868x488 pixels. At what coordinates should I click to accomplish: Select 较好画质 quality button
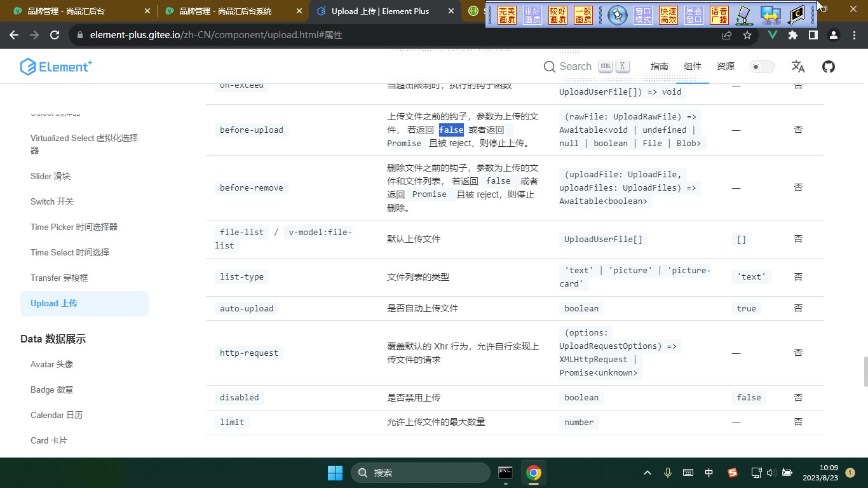(558, 15)
